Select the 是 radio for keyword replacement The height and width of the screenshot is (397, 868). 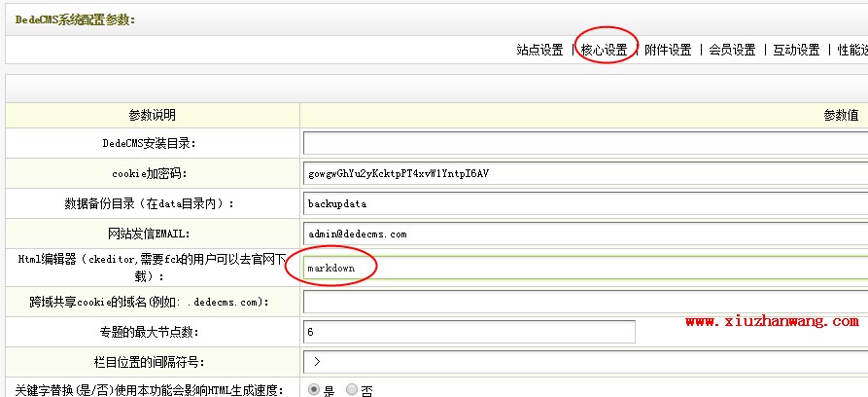315,389
